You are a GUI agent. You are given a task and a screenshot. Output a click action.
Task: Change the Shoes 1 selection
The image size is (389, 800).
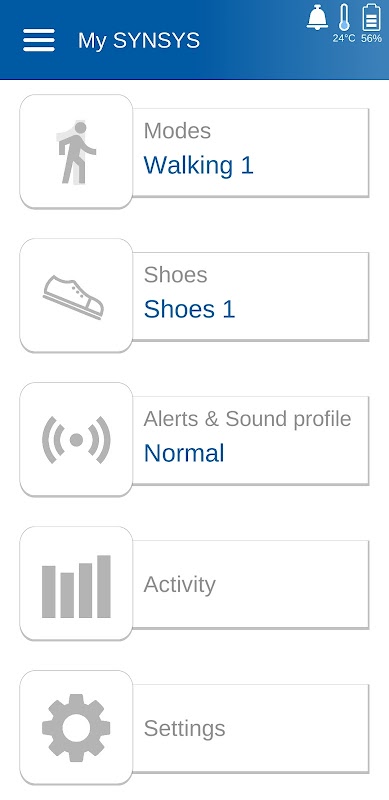(x=189, y=309)
